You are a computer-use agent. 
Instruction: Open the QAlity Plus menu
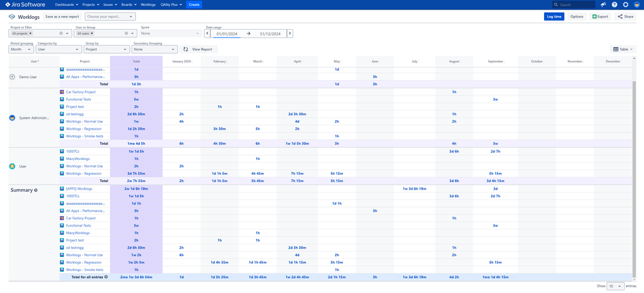171,5
